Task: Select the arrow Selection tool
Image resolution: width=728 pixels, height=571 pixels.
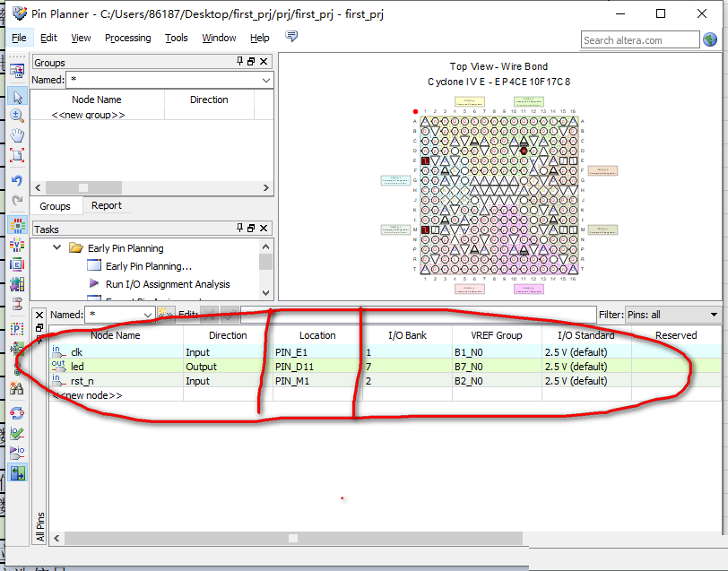Action: click(x=17, y=97)
